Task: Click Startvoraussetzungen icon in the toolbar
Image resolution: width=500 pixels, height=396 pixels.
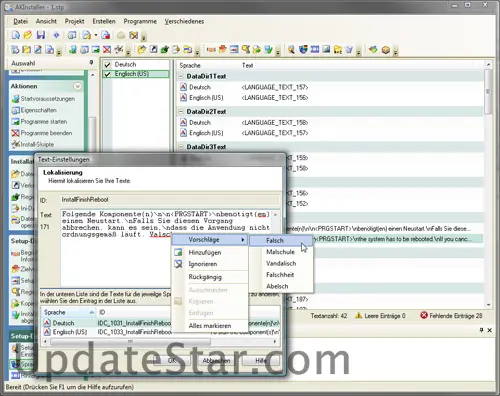Action: (73, 50)
